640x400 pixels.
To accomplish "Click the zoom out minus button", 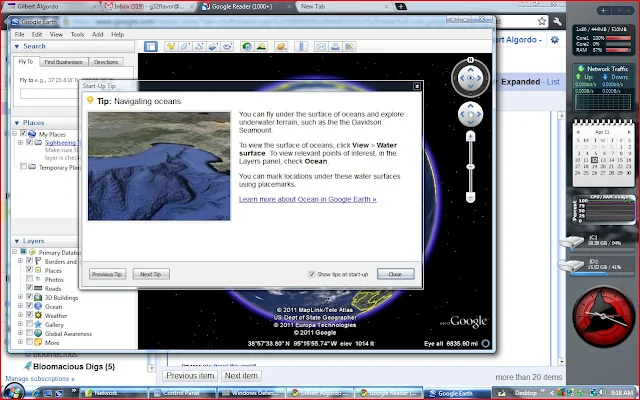I will (470, 198).
